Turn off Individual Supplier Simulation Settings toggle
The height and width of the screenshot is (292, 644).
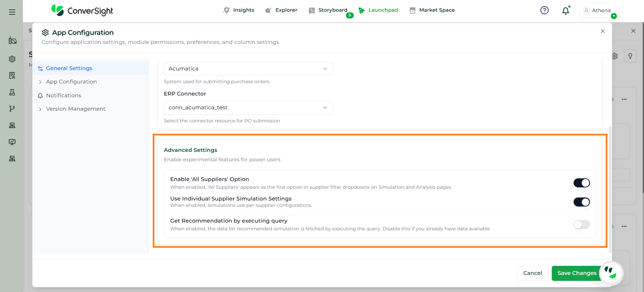point(581,202)
